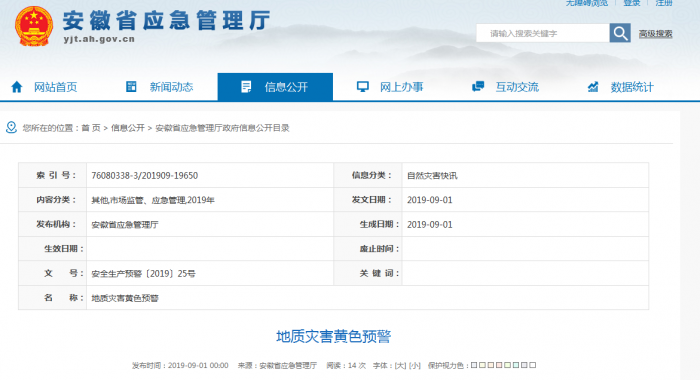The image size is (700, 380).
Task: Click the 来源 source text
Action: click(x=277, y=365)
